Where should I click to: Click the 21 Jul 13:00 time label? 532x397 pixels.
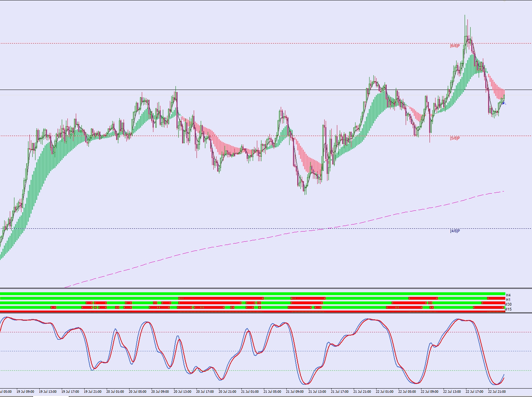tap(317, 391)
